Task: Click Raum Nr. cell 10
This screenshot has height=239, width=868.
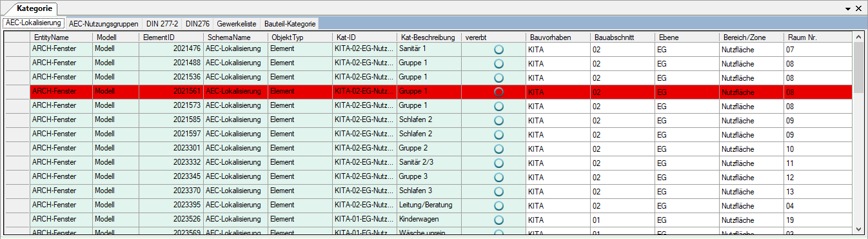Action: point(818,149)
